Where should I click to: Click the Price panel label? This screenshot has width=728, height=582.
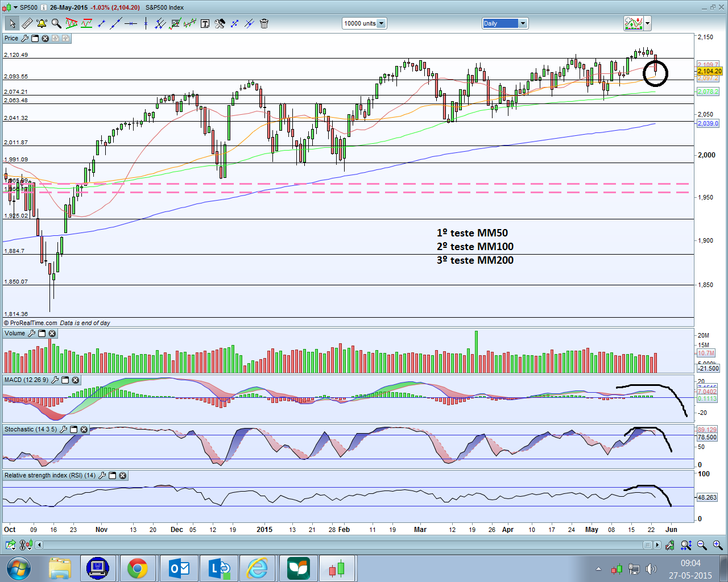pyautogui.click(x=11, y=38)
